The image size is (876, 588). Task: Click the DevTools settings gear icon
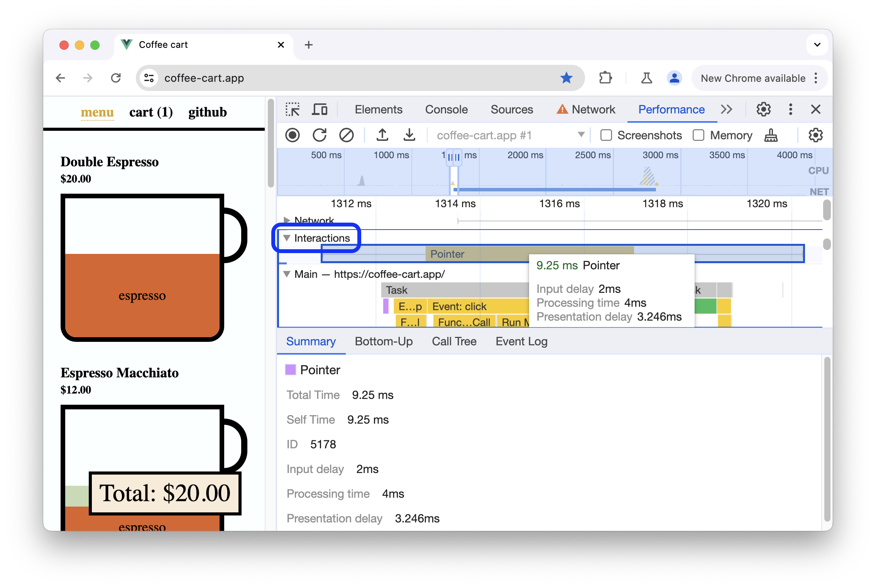763,109
